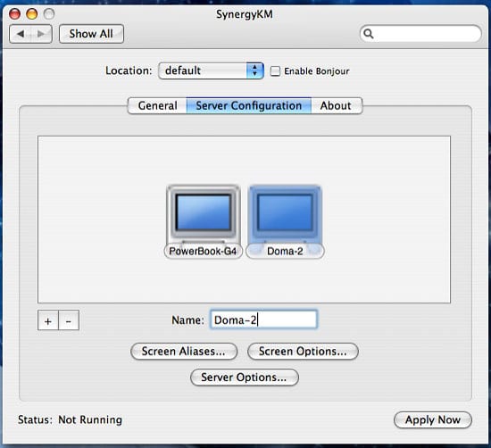Click the Doma-2 name label

click(x=285, y=251)
